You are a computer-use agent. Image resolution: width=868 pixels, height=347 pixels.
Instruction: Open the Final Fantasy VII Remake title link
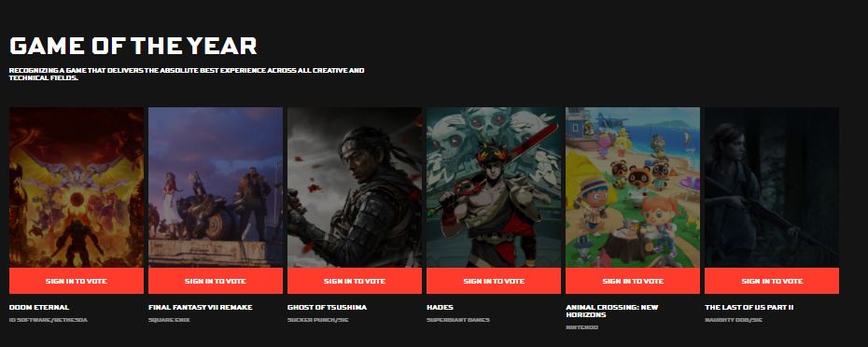coord(201,307)
